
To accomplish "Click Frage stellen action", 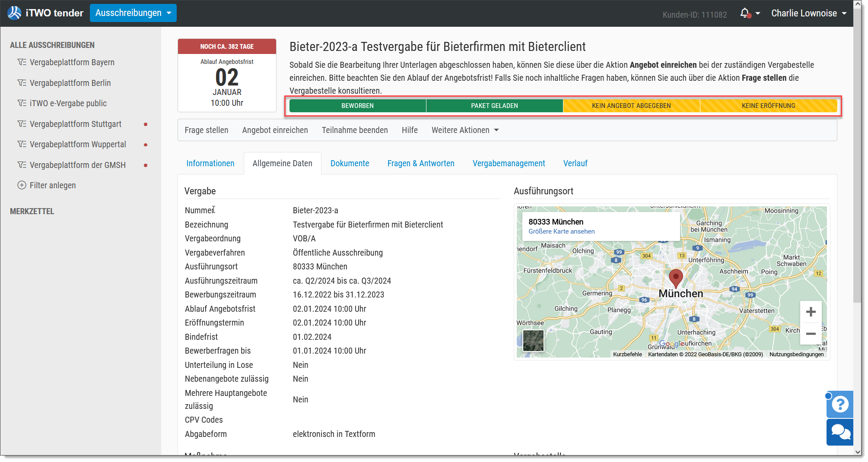I will (x=207, y=130).
